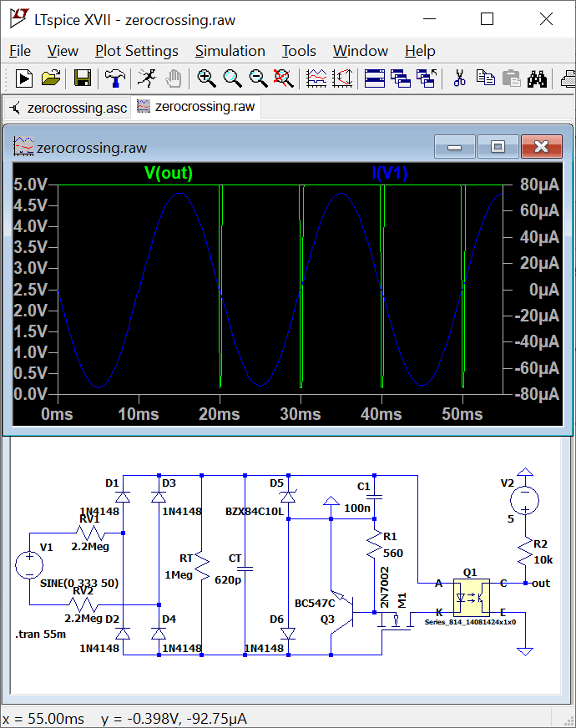Click the V(out) trace label
Screen dimensions: 576x728
click(x=169, y=173)
